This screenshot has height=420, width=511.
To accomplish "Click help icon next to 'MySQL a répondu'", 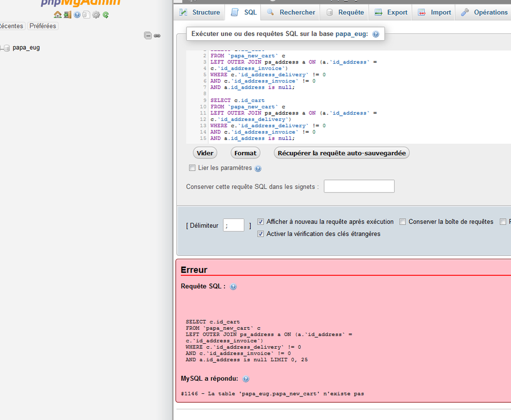I will (x=246, y=379).
